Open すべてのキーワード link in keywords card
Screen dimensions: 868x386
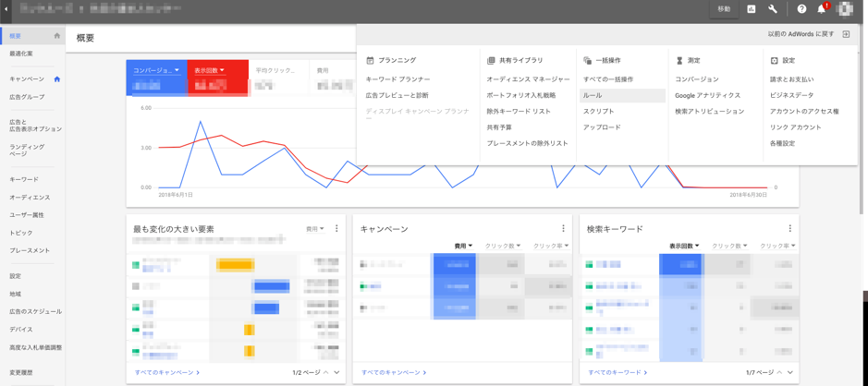pyautogui.click(x=617, y=372)
